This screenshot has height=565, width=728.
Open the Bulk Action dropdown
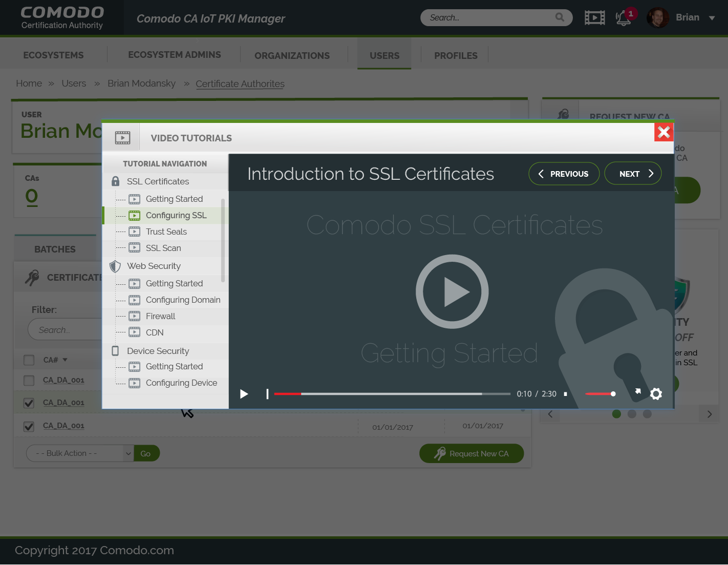tap(80, 453)
